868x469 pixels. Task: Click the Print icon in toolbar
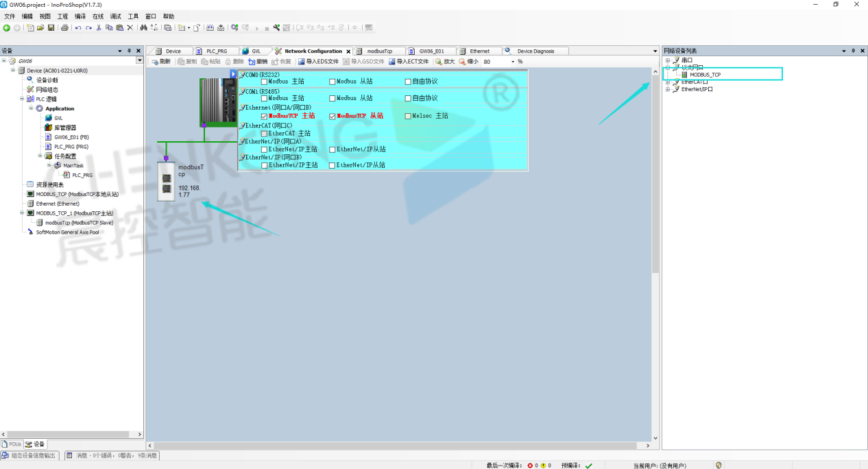click(64, 28)
